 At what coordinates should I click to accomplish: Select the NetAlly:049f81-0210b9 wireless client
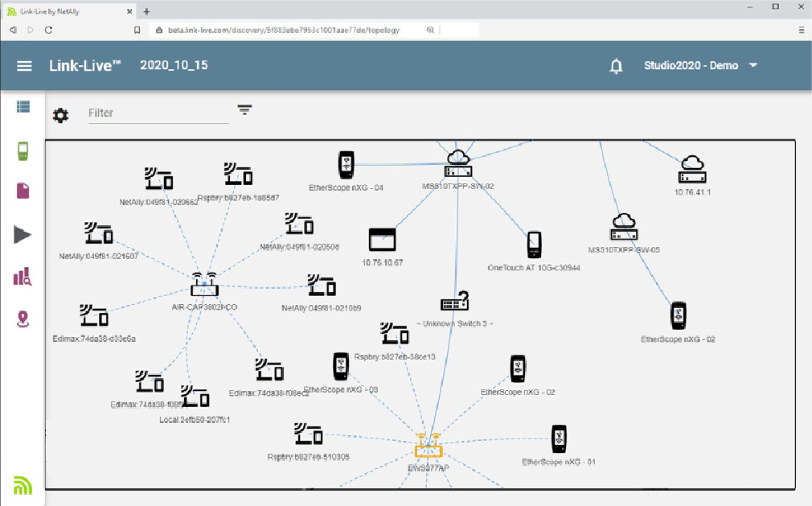pyautogui.click(x=322, y=285)
